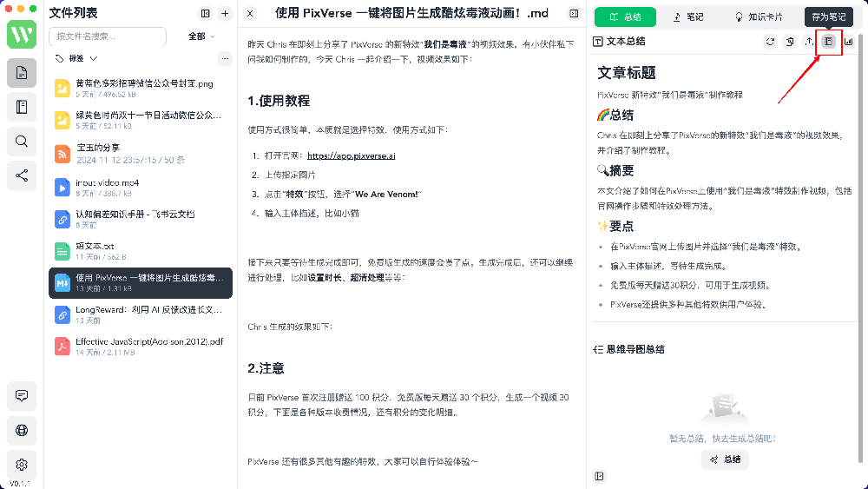Screen dimensions: 868x489
Task: Open the search icon in left sidebar
Action: click(22, 141)
